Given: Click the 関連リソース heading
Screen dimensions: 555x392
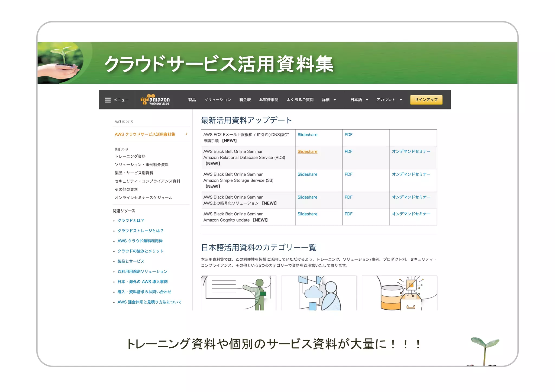Looking at the screenshot, I should point(124,211).
